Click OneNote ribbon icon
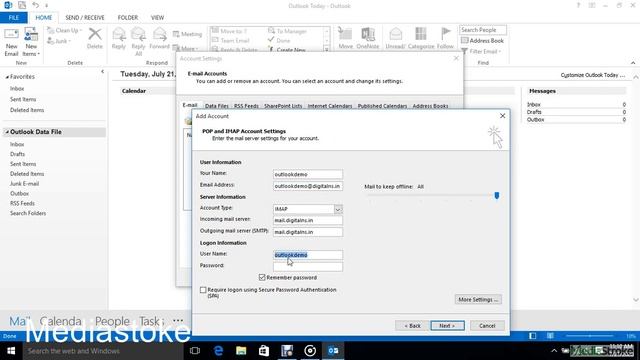Screen dimensions: 640x360 click(368, 39)
